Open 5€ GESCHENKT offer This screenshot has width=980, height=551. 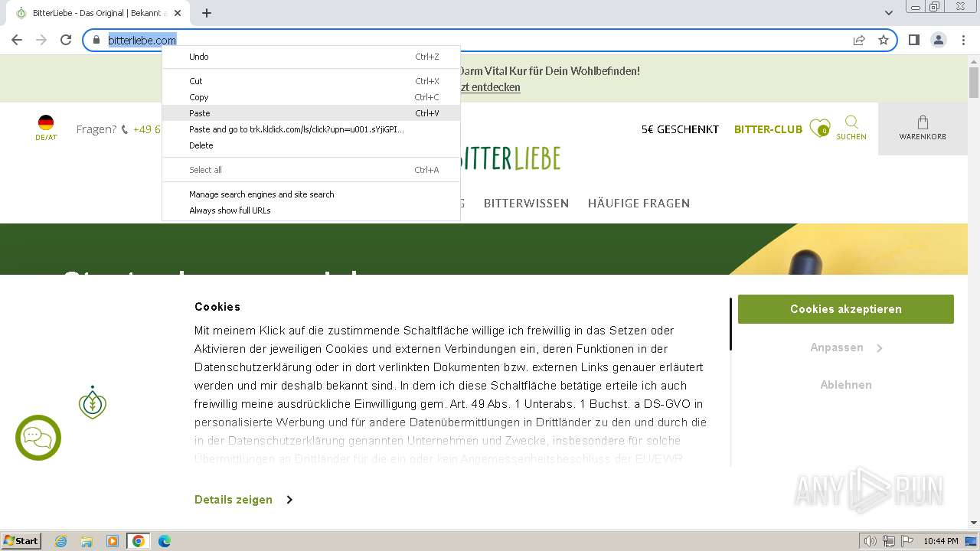click(680, 129)
